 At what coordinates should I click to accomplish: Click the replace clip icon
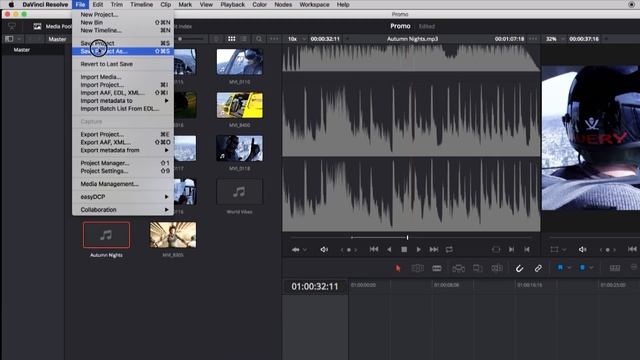pyautogui.click(x=497, y=268)
